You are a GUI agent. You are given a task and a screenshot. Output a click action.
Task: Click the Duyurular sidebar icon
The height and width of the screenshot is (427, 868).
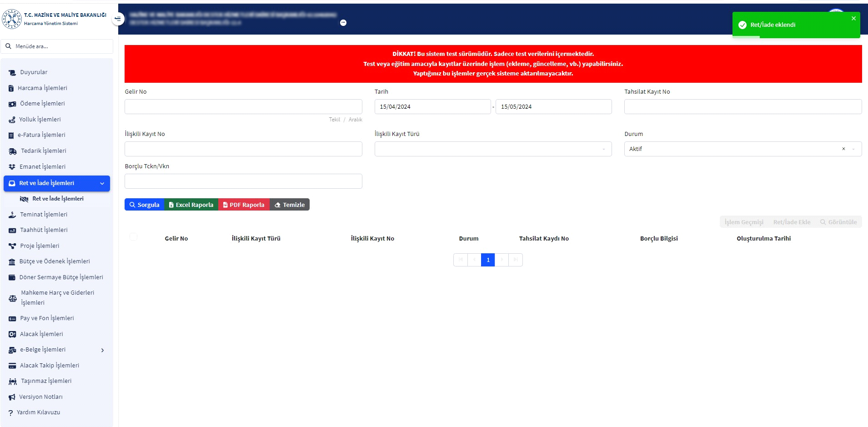tap(12, 73)
